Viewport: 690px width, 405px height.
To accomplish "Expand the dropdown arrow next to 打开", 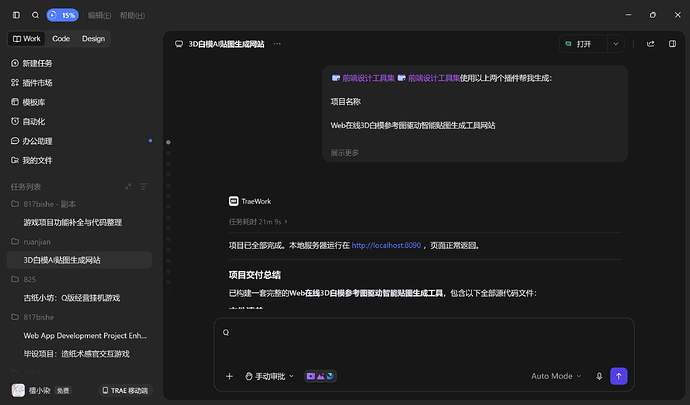I will 616,44.
